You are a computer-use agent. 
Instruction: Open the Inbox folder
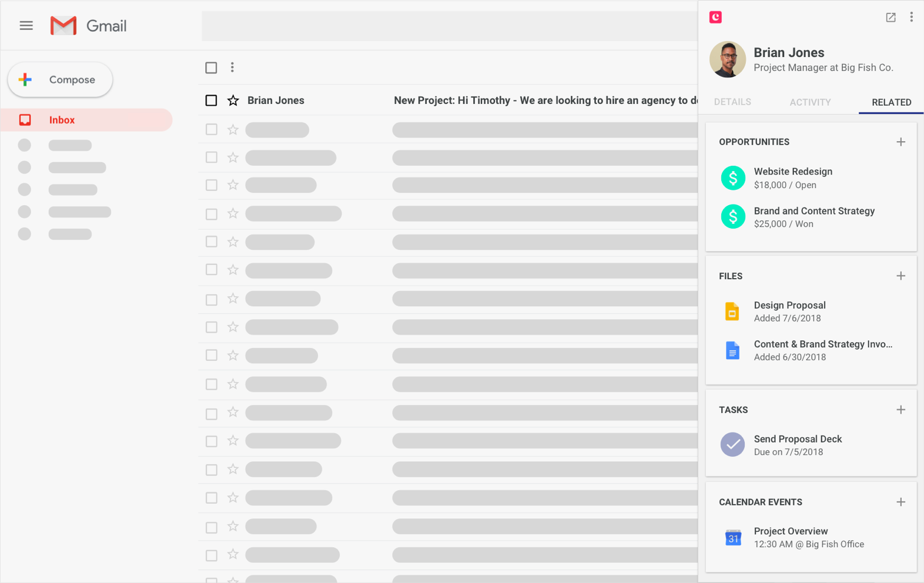tap(86, 120)
